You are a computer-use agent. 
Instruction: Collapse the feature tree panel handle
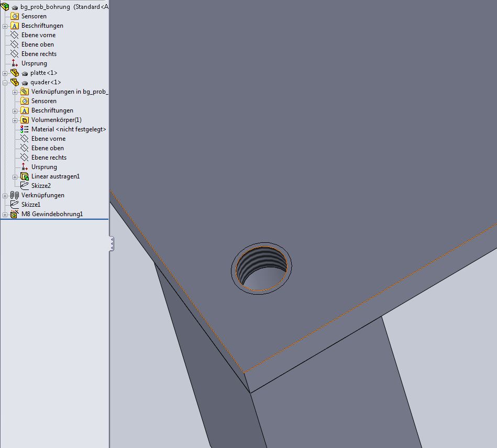[112, 243]
